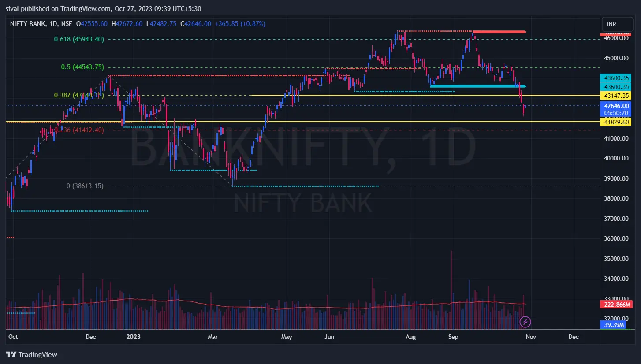Click the 45000.00 price axis label
The height and width of the screenshot is (364, 641).
(616, 58)
